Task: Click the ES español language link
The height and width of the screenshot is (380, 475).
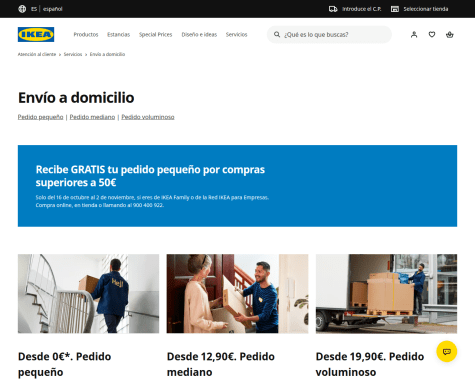Action: pyautogui.click(x=47, y=9)
